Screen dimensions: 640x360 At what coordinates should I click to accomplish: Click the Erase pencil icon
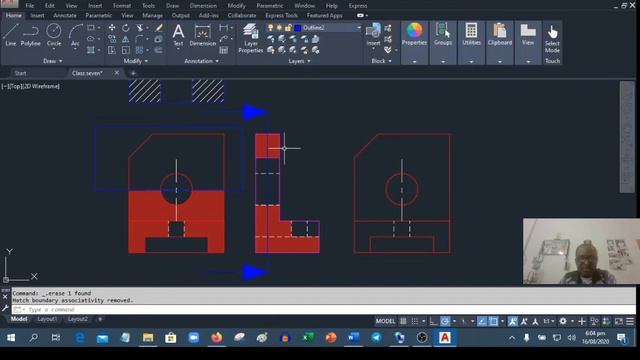[158, 28]
